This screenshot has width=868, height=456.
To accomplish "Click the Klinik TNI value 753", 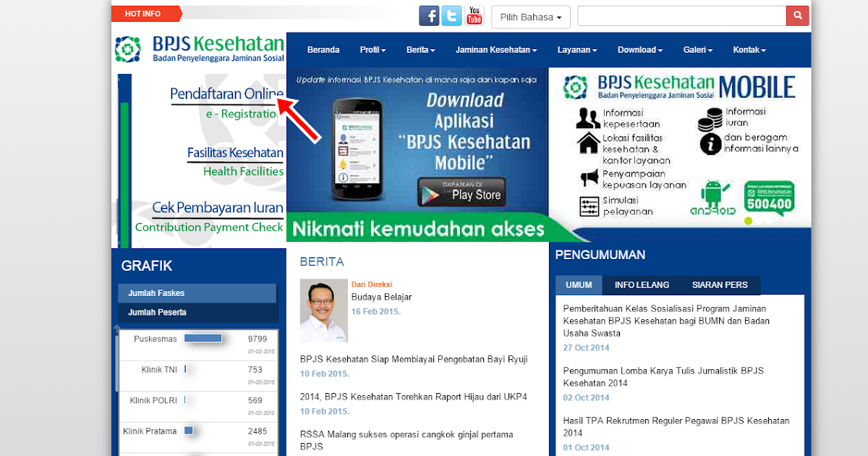I will coord(255,370).
